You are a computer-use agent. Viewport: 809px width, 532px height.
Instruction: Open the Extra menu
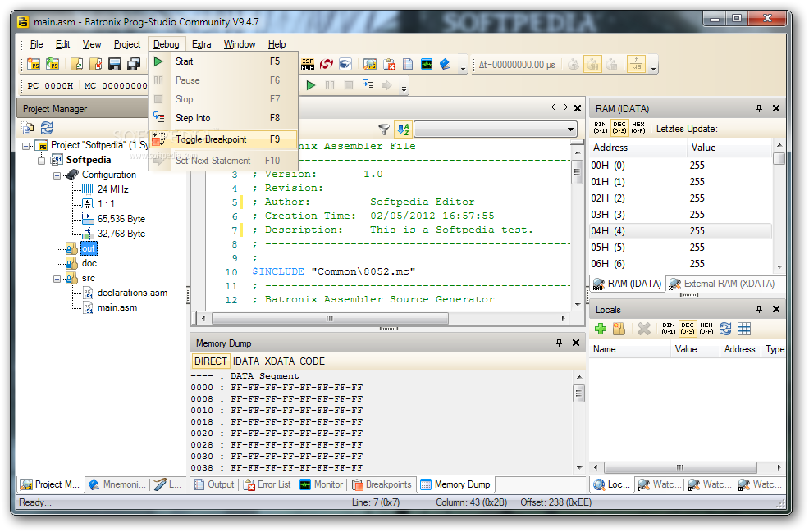click(201, 44)
